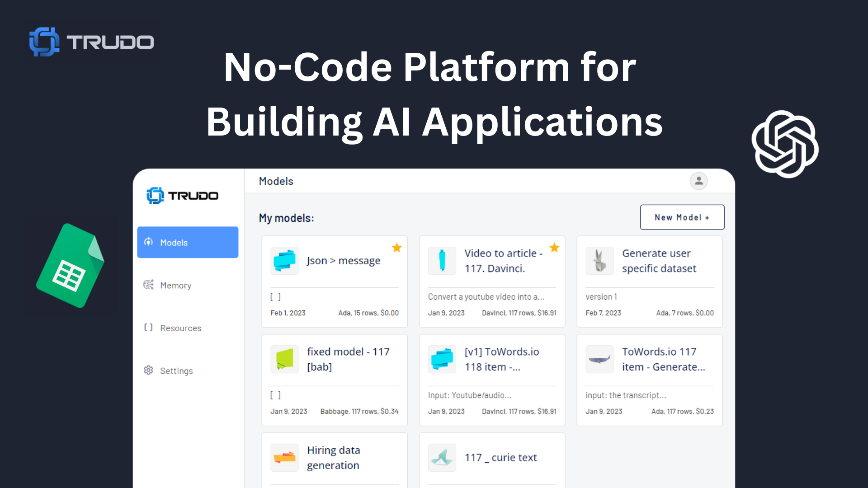Image resolution: width=868 pixels, height=488 pixels.
Task: Toggle favorite star on Json > message
Action: click(x=396, y=248)
